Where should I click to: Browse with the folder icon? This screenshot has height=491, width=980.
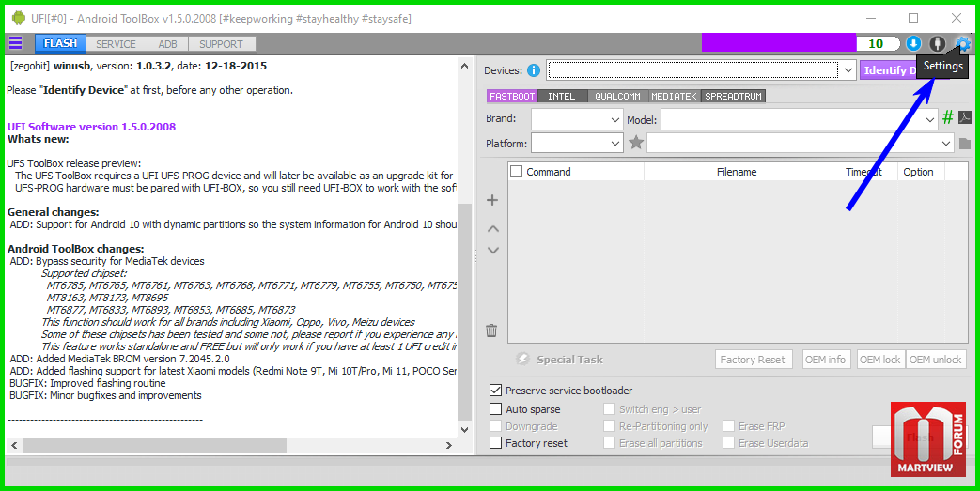(x=965, y=144)
